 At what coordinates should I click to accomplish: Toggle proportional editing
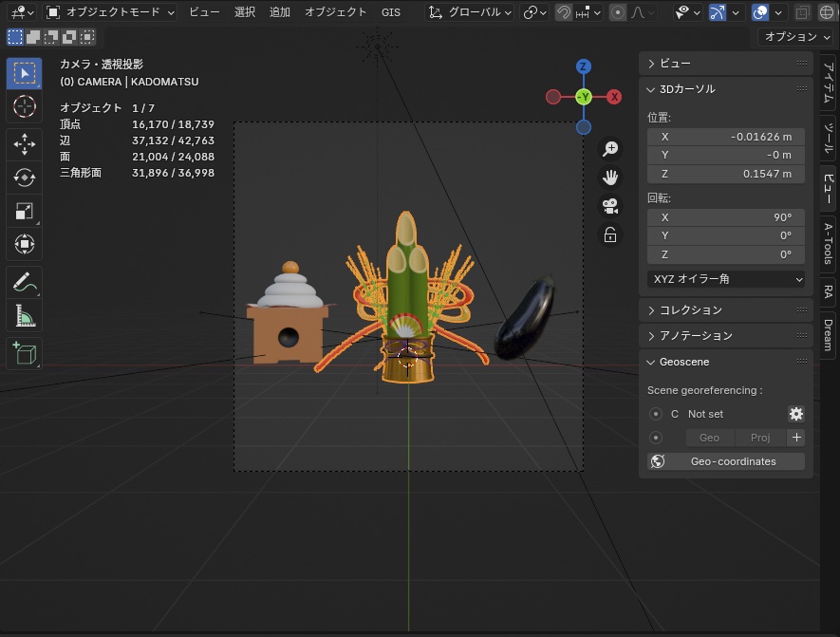click(x=617, y=12)
